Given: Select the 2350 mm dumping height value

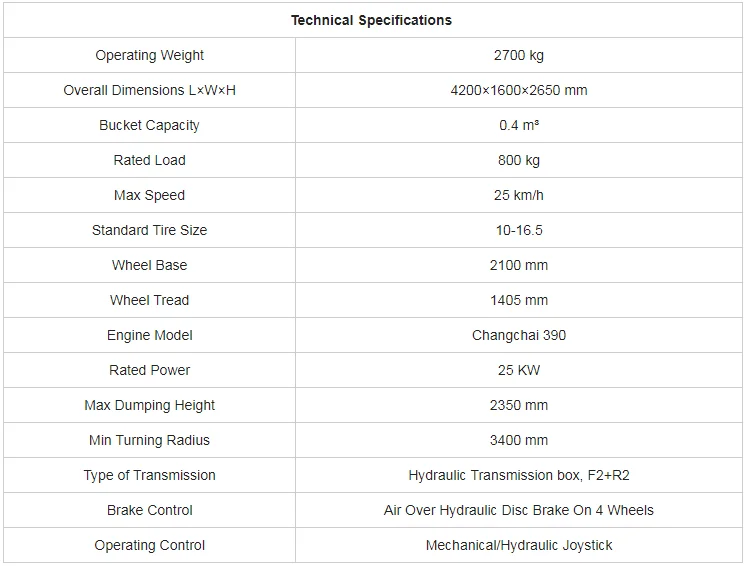Looking at the screenshot, I should [519, 405].
